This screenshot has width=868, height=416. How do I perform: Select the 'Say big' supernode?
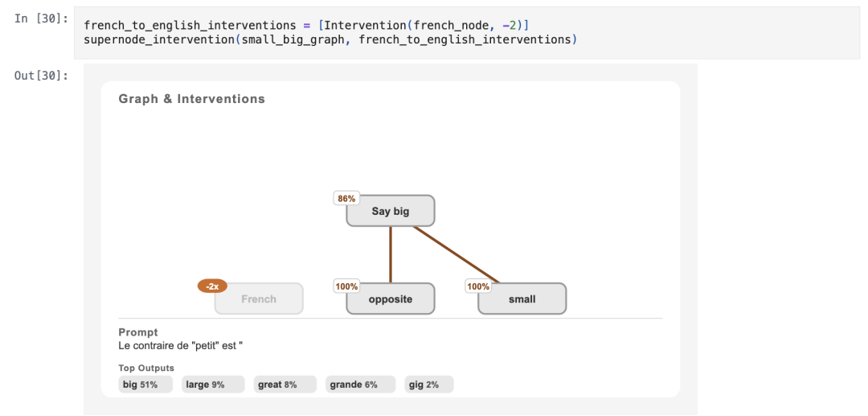point(391,211)
